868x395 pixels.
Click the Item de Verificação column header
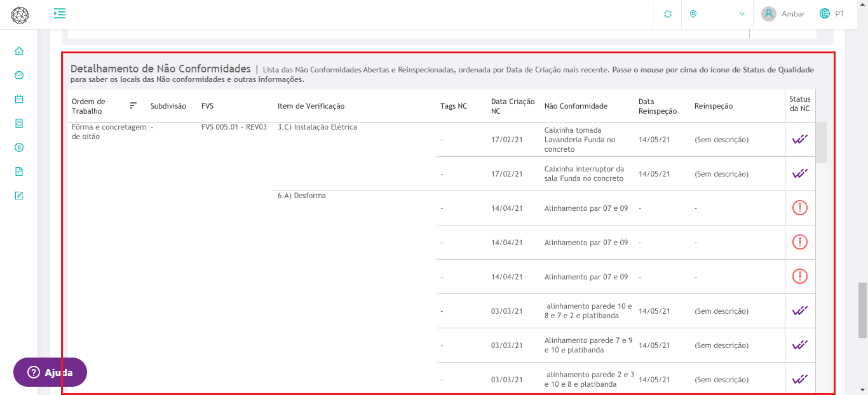coord(311,106)
